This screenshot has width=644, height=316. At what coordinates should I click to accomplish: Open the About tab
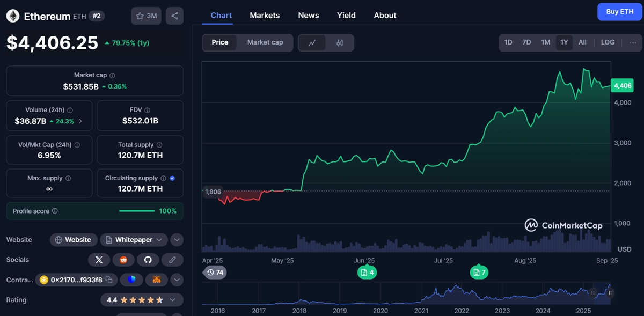[x=385, y=15]
